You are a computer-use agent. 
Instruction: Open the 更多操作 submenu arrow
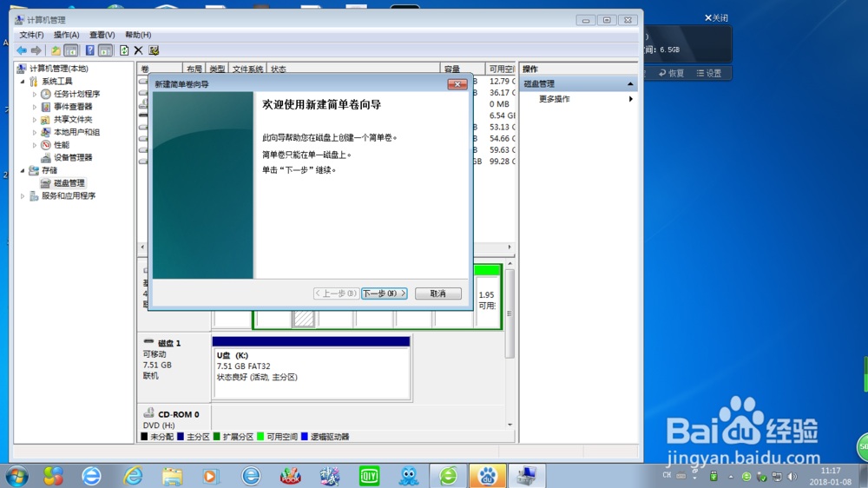[630, 99]
